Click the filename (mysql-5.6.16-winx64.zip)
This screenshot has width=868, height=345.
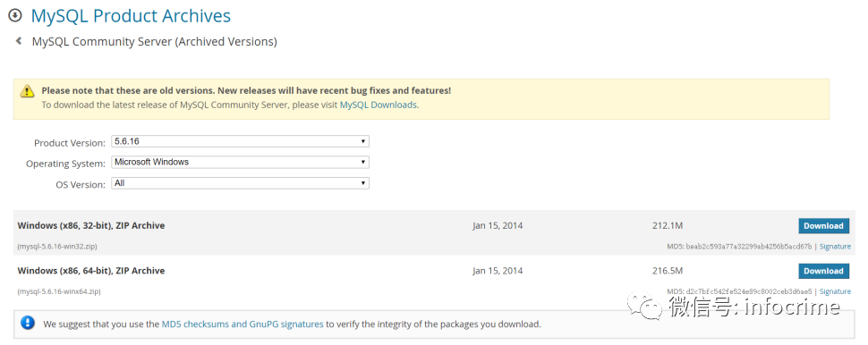pos(59,291)
